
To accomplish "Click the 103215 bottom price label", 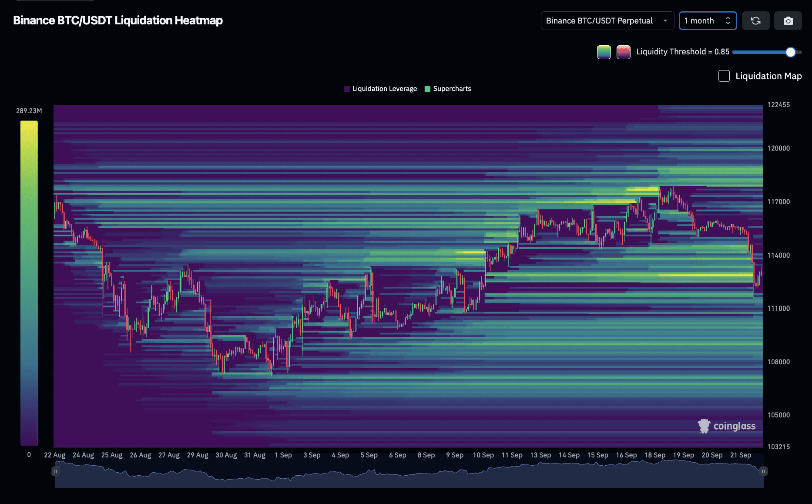I will coord(778,447).
